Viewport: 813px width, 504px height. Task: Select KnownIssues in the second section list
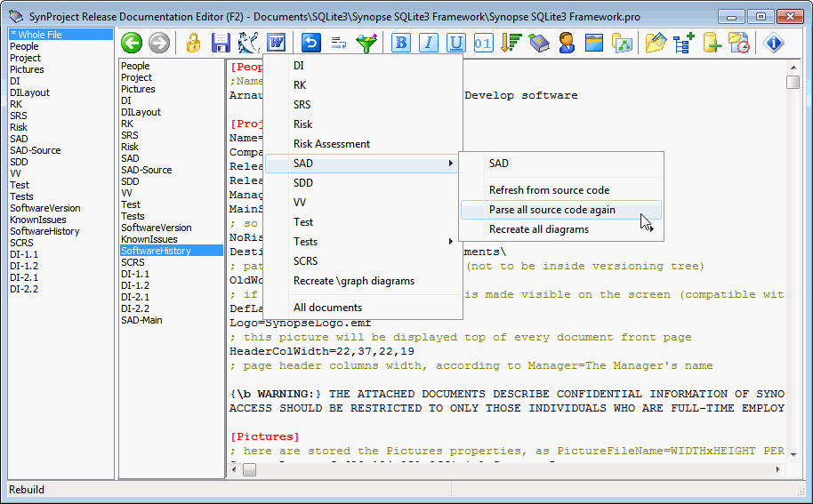click(149, 239)
